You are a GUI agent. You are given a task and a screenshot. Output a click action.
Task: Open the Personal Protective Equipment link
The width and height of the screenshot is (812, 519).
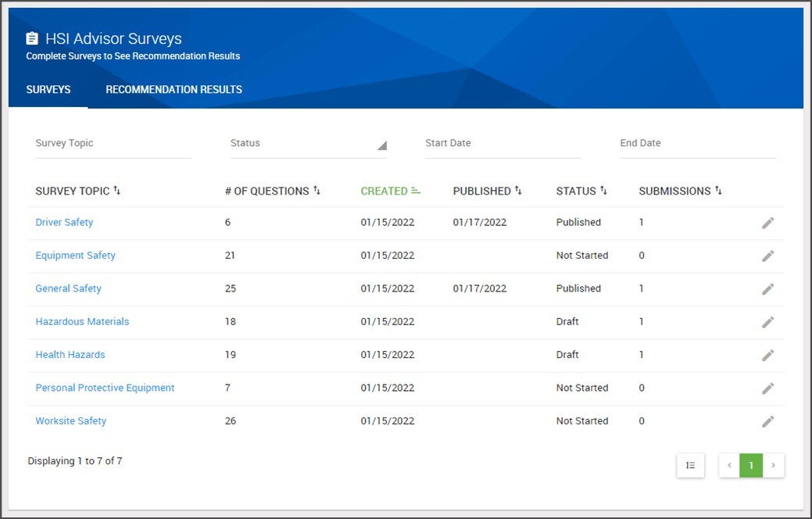(x=106, y=388)
